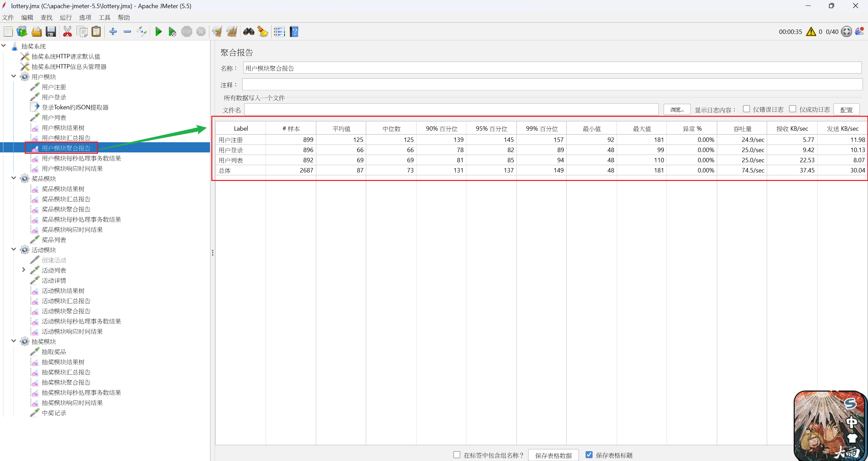Expand the 活动列表 tree node
This screenshot has height=461, width=868.
[23, 270]
